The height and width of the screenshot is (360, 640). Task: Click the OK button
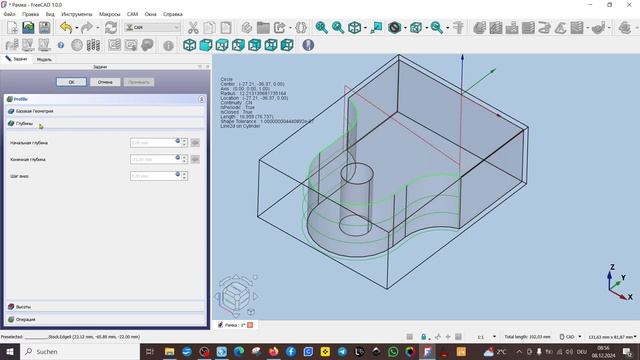click(71, 82)
